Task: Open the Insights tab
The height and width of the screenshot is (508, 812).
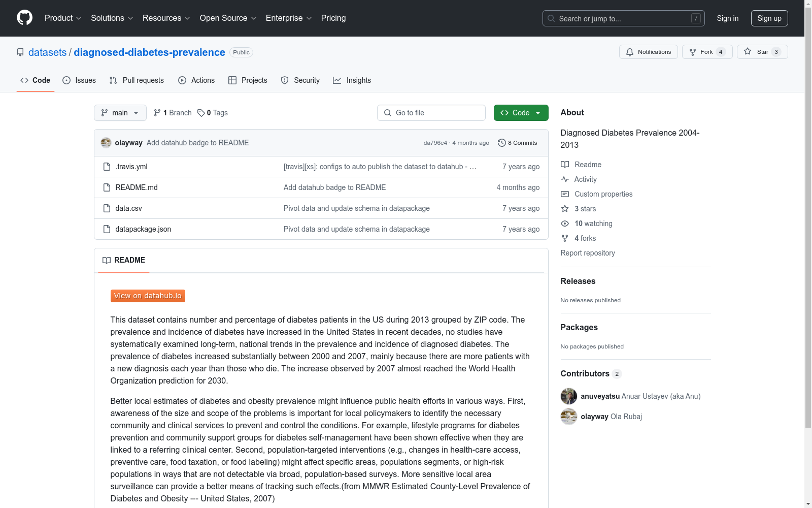Action: coord(352,80)
